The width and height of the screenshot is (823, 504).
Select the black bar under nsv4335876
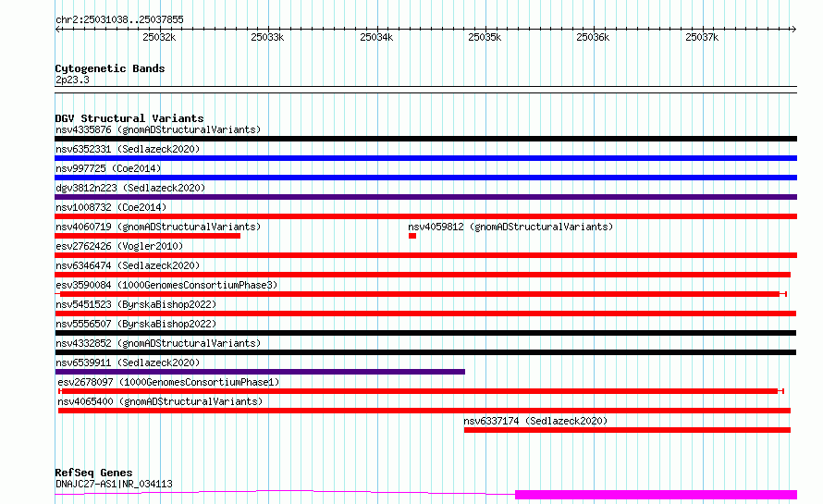(425, 139)
